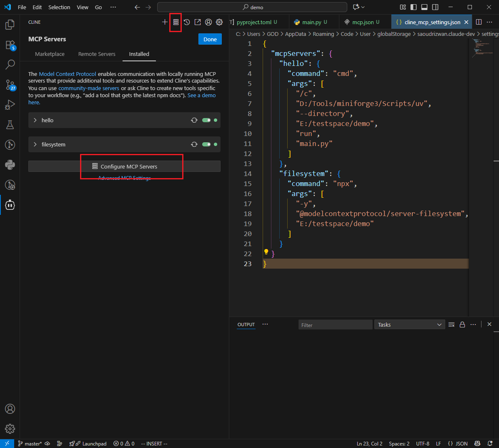Open Cline MCP Servers icon in header
499x448 pixels.
point(176,22)
